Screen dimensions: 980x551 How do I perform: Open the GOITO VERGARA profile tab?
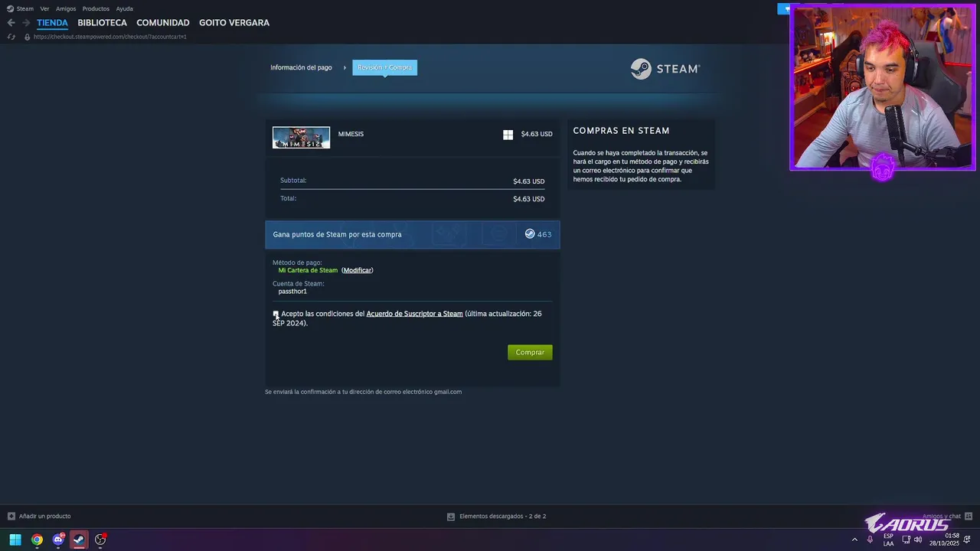coord(234,23)
